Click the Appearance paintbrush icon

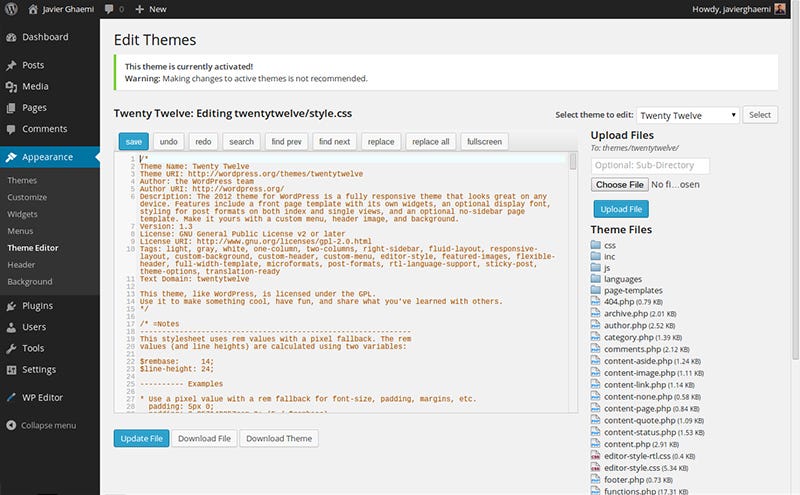[11, 157]
